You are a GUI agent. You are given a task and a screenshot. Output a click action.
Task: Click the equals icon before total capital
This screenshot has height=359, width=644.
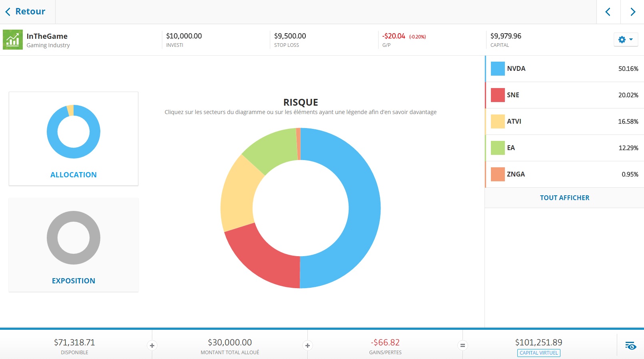463,345
